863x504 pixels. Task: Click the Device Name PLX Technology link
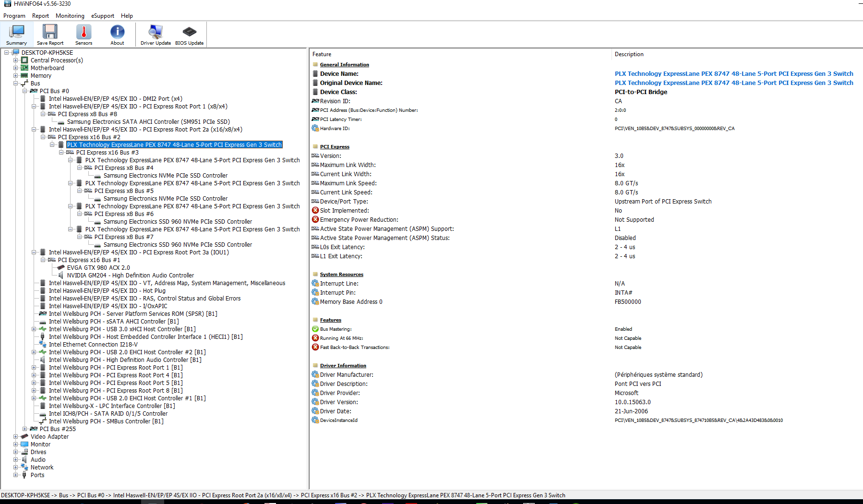(734, 74)
